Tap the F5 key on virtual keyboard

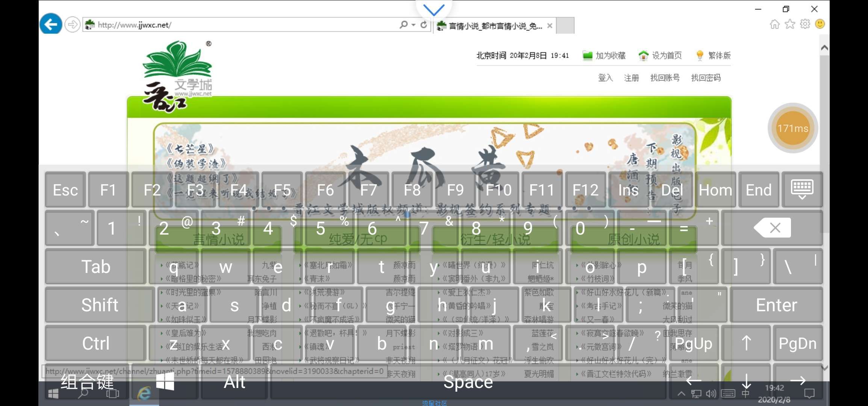[x=282, y=189]
